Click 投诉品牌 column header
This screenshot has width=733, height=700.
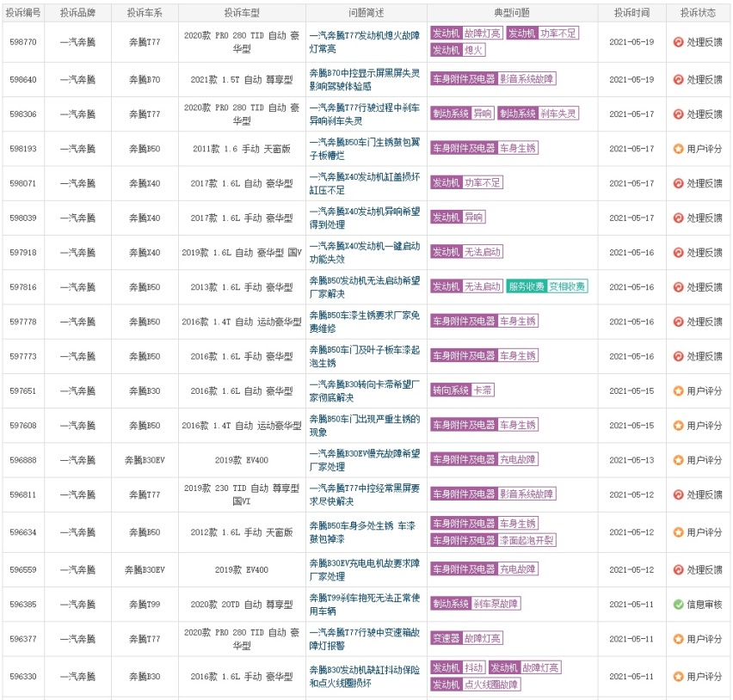pyautogui.click(x=77, y=13)
